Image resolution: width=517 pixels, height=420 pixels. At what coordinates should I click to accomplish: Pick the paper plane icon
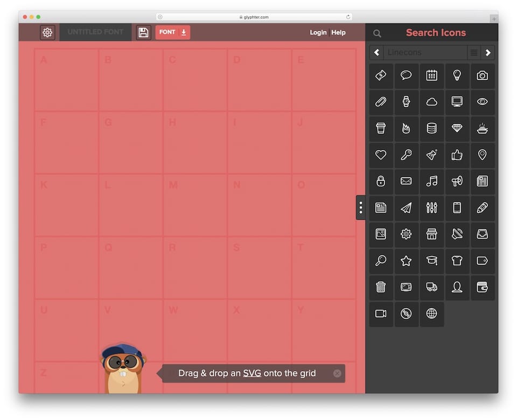pyautogui.click(x=406, y=208)
